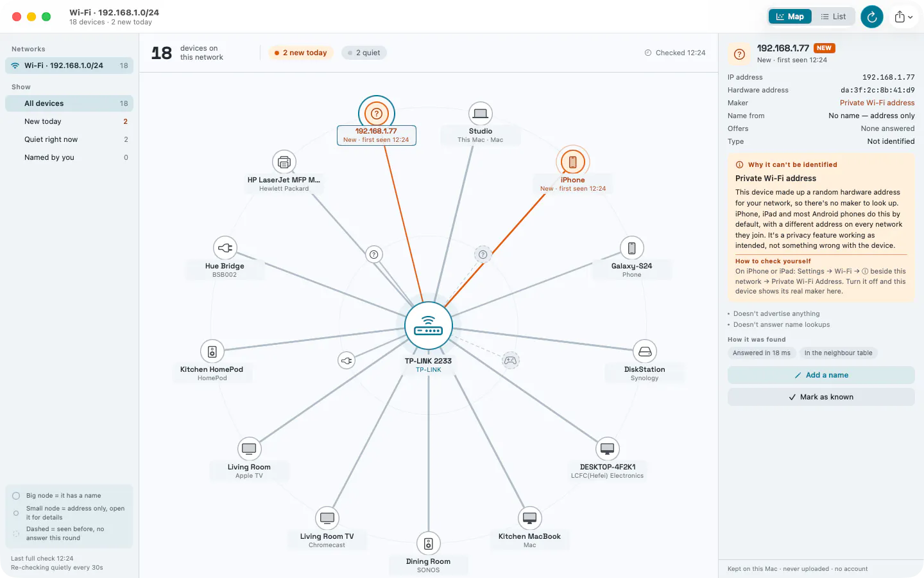The height and width of the screenshot is (578, 924).
Task: Click Mark as known button
Action: [x=821, y=397]
